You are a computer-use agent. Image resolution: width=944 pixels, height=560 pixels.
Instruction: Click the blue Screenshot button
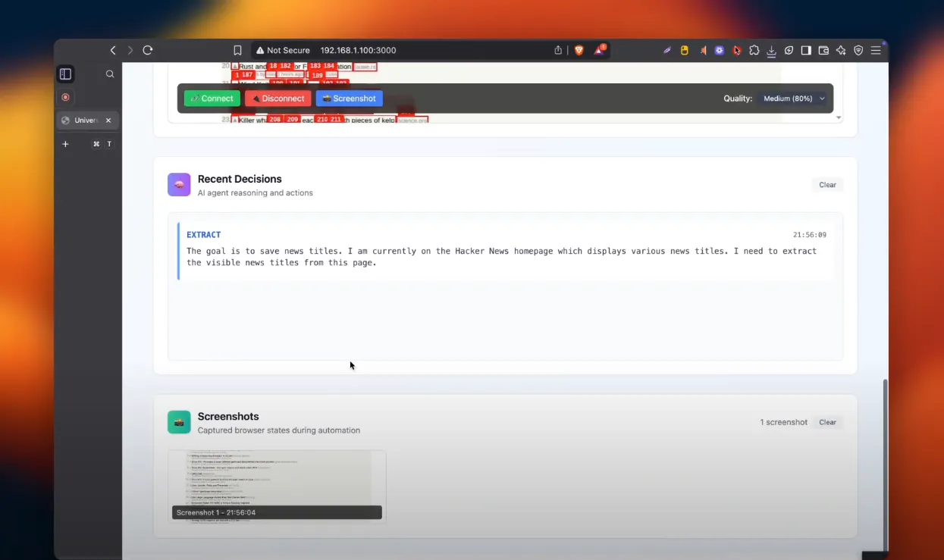coord(350,99)
